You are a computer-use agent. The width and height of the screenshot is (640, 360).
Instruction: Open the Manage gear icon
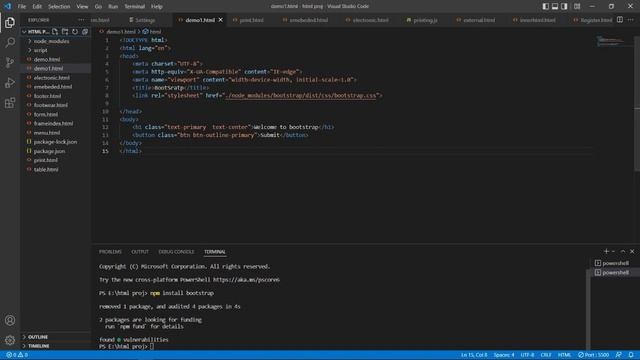(x=10, y=340)
